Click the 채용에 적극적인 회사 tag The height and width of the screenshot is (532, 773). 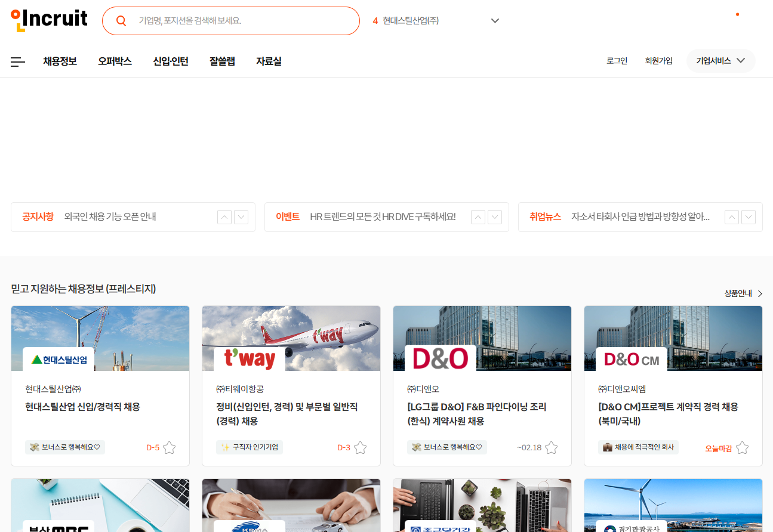tap(638, 447)
